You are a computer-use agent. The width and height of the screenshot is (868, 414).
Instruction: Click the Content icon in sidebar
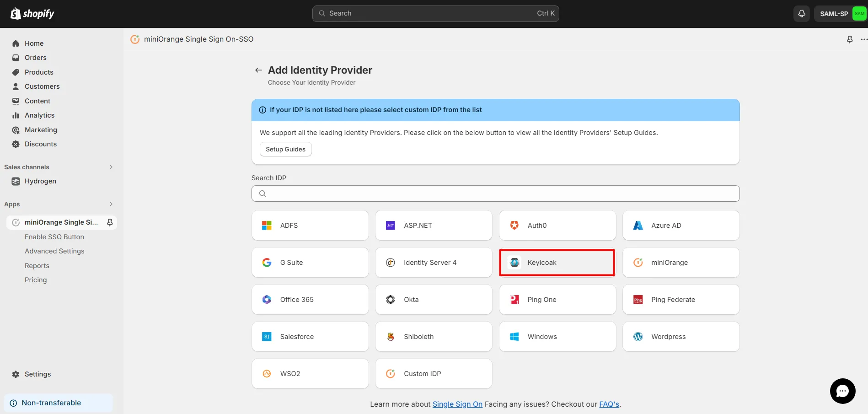point(16,101)
